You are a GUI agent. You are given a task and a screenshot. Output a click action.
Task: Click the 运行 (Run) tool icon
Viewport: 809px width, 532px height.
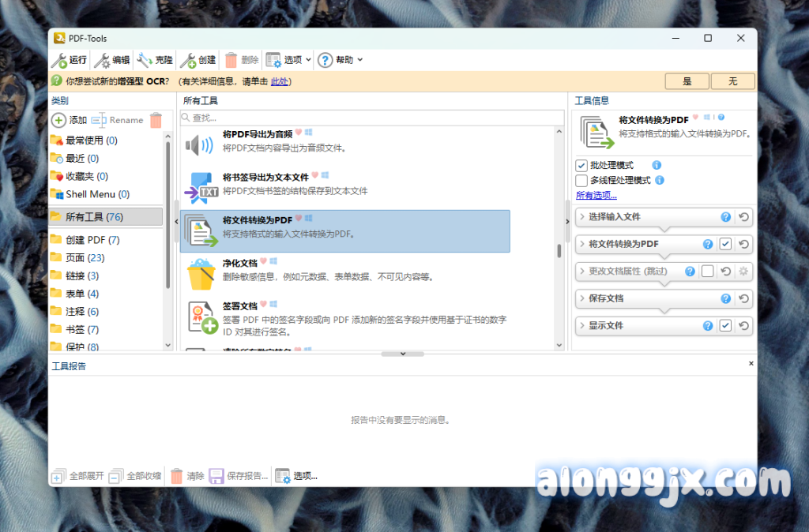[59, 60]
